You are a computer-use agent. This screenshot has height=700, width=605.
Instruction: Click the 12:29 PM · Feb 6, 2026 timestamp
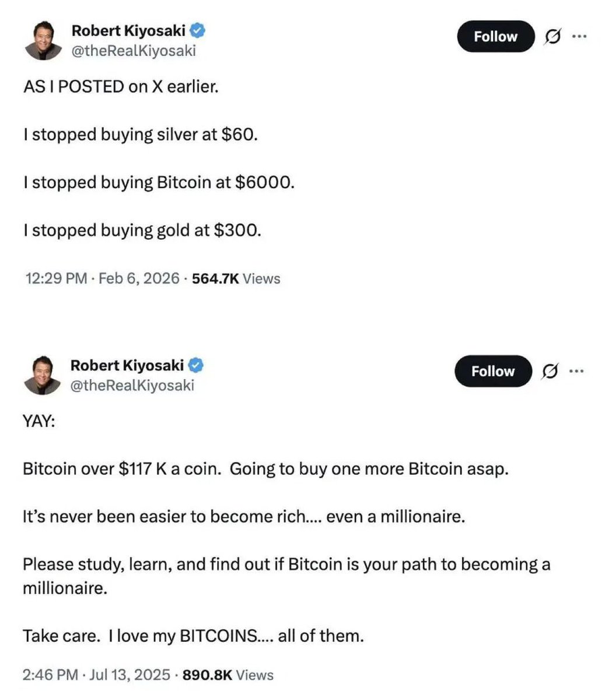(x=103, y=278)
